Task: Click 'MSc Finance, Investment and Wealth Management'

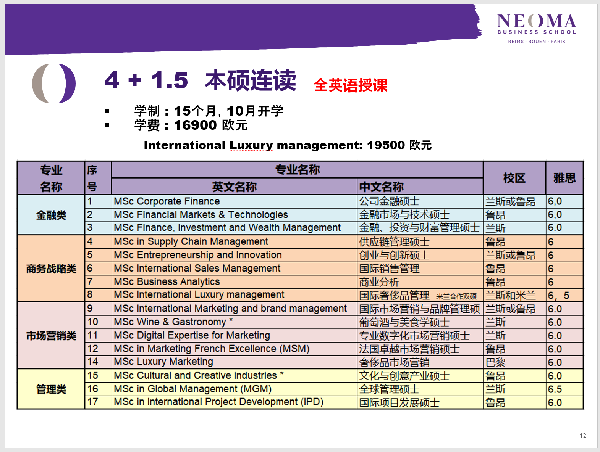Action: (227, 228)
